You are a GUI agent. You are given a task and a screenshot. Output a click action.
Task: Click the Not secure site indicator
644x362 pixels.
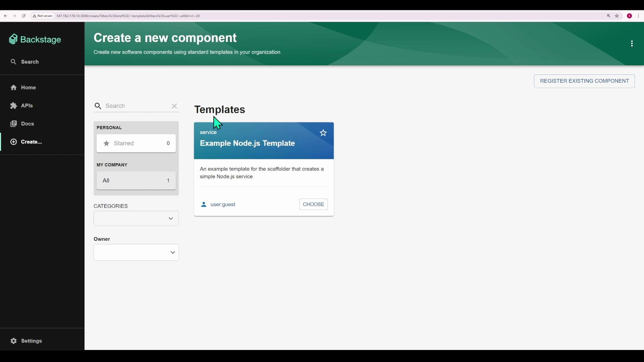43,16
